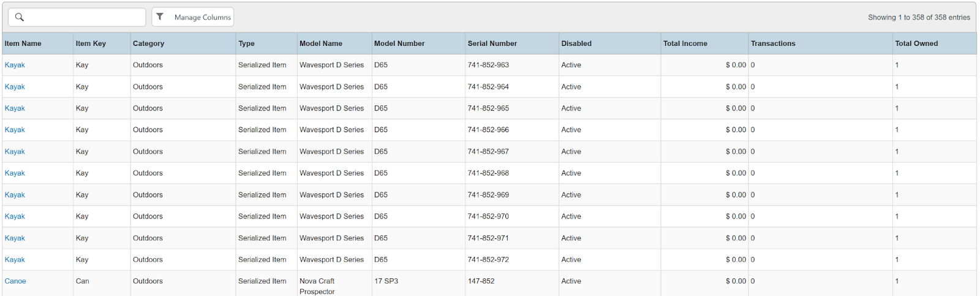This screenshot has height=296, width=980.
Task: Click the filter funnel icon
Action: (160, 17)
